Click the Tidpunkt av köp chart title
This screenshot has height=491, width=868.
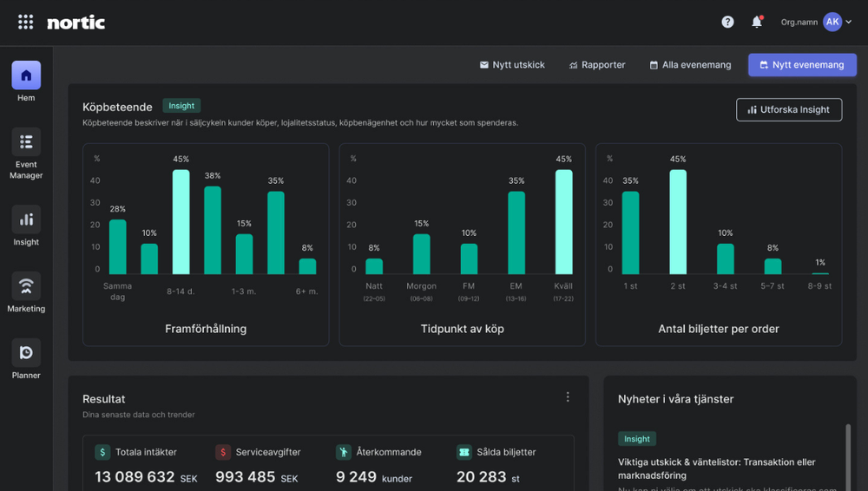[463, 329]
